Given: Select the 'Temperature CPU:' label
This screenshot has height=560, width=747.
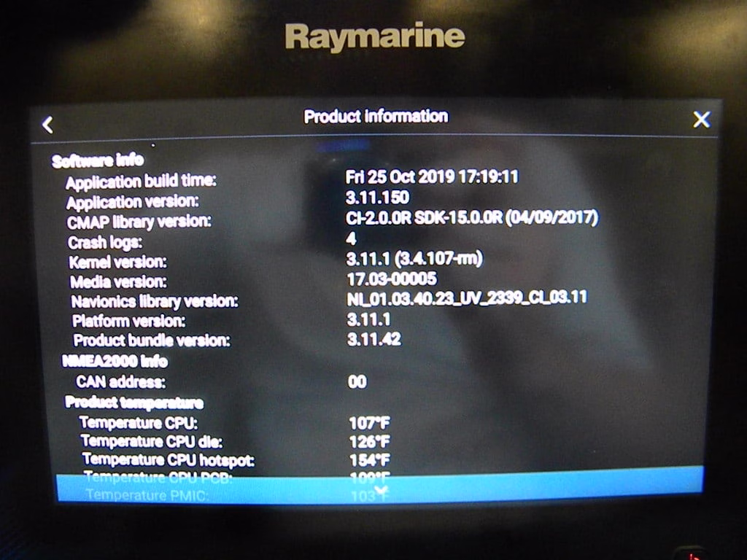Looking at the screenshot, I should tap(138, 422).
